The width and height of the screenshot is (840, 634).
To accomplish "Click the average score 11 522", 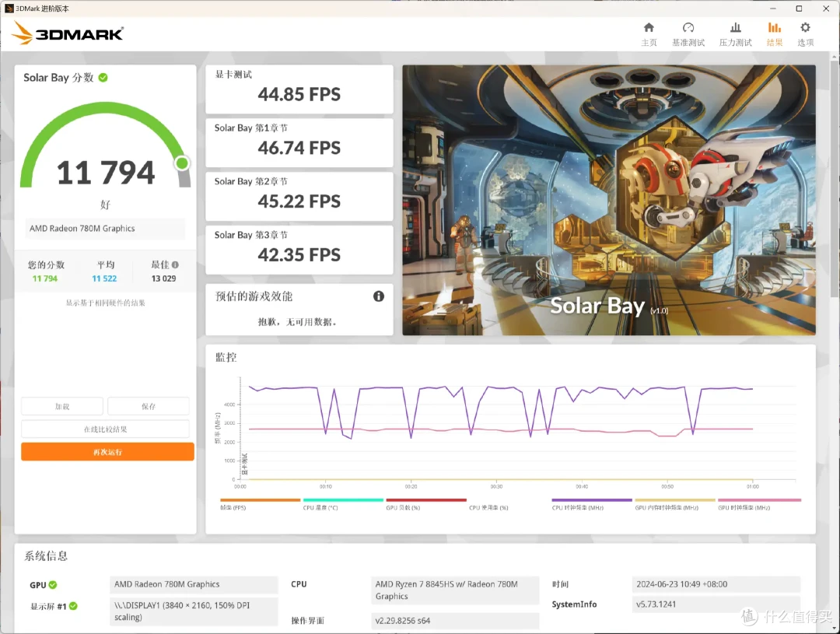I will pos(104,278).
